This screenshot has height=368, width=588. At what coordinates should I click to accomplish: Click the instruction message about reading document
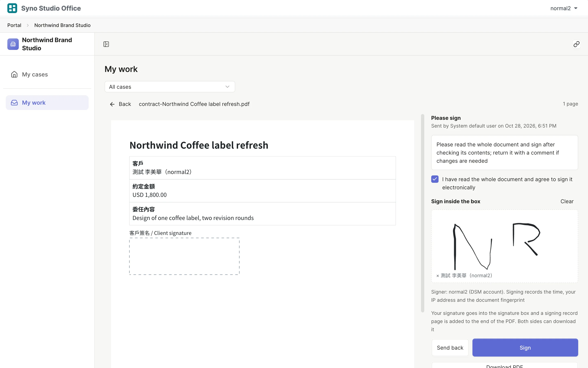coord(504,153)
